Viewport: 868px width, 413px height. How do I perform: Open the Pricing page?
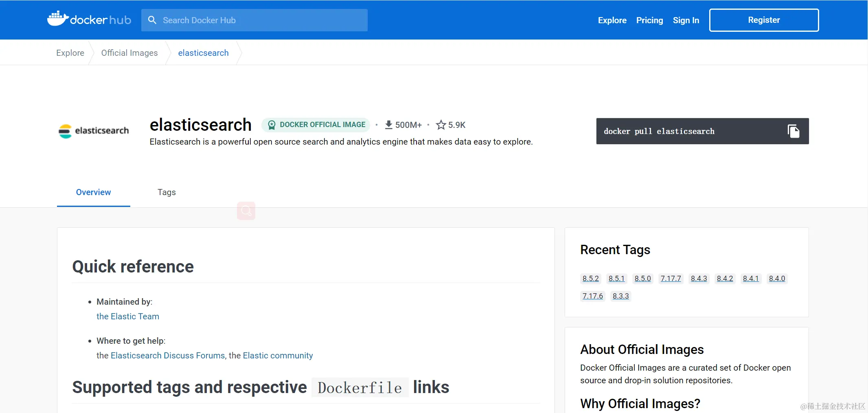click(x=649, y=20)
